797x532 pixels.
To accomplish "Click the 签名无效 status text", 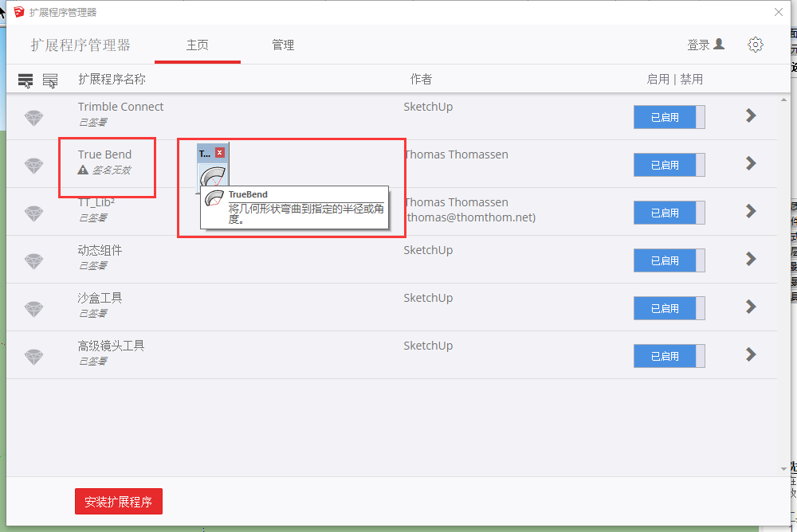I will 112,170.
